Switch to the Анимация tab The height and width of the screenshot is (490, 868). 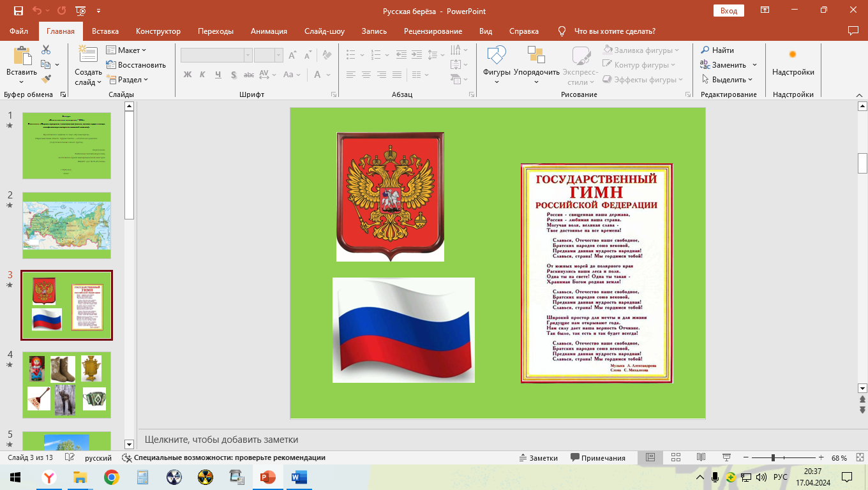269,31
